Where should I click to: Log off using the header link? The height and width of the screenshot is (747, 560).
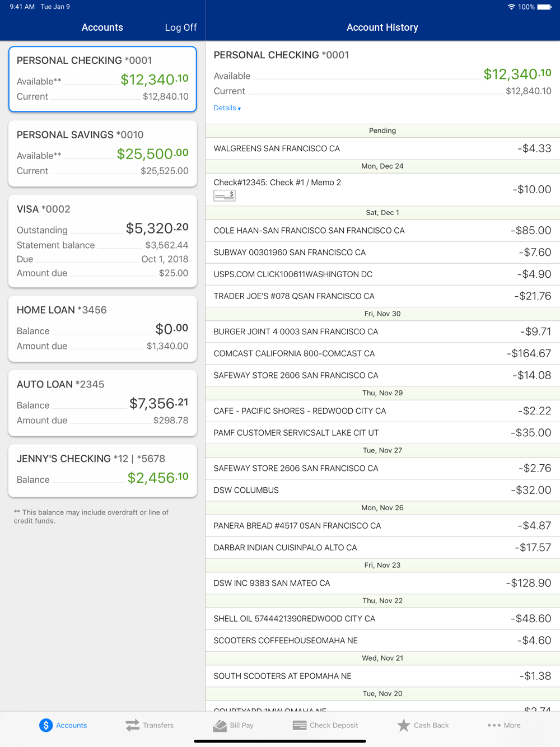180,27
